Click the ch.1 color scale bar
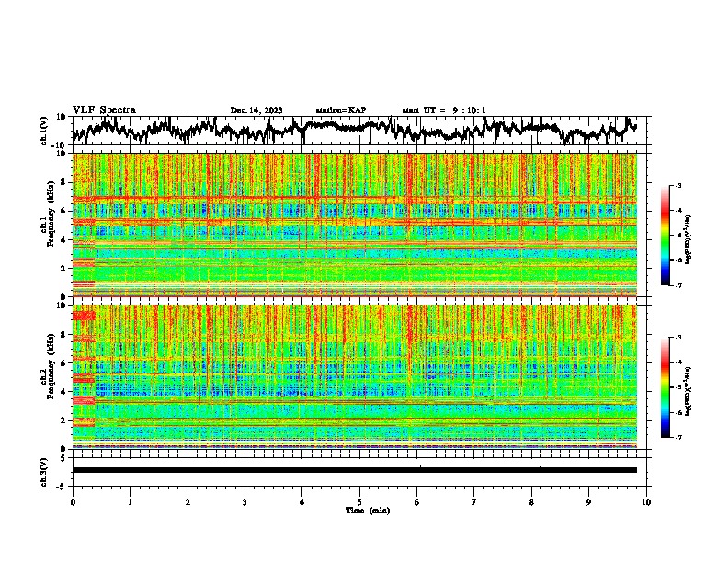 665,236
